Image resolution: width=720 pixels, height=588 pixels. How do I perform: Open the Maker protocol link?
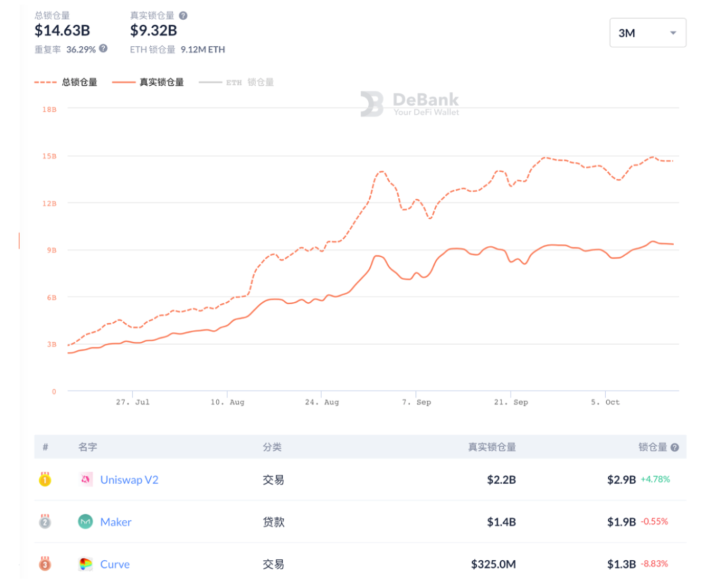click(116, 522)
